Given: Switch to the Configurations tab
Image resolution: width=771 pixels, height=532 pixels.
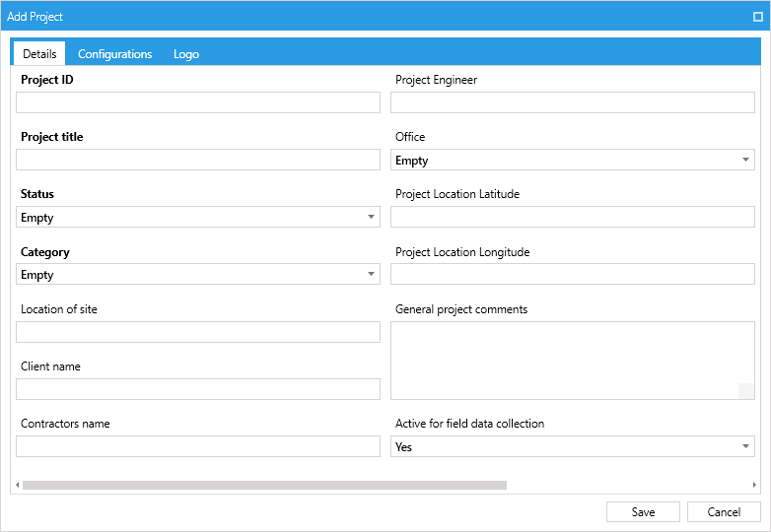Looking at the screenshot, I should point(115,54).
